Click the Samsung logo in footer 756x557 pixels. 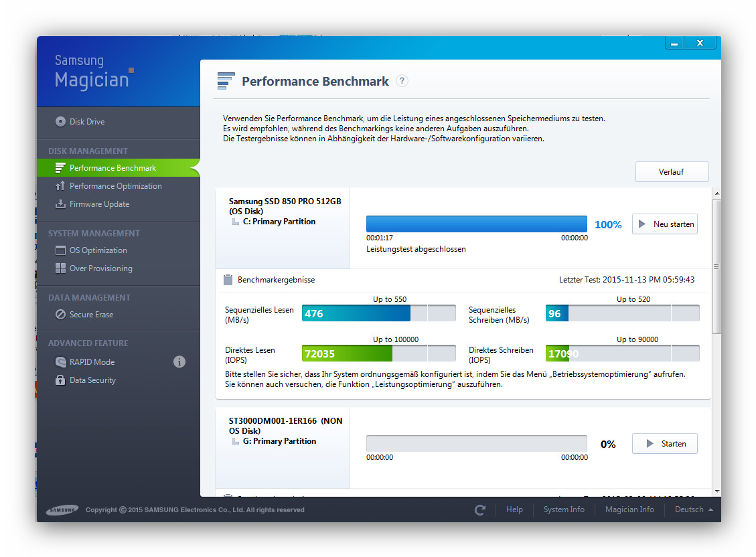(62, 509)
